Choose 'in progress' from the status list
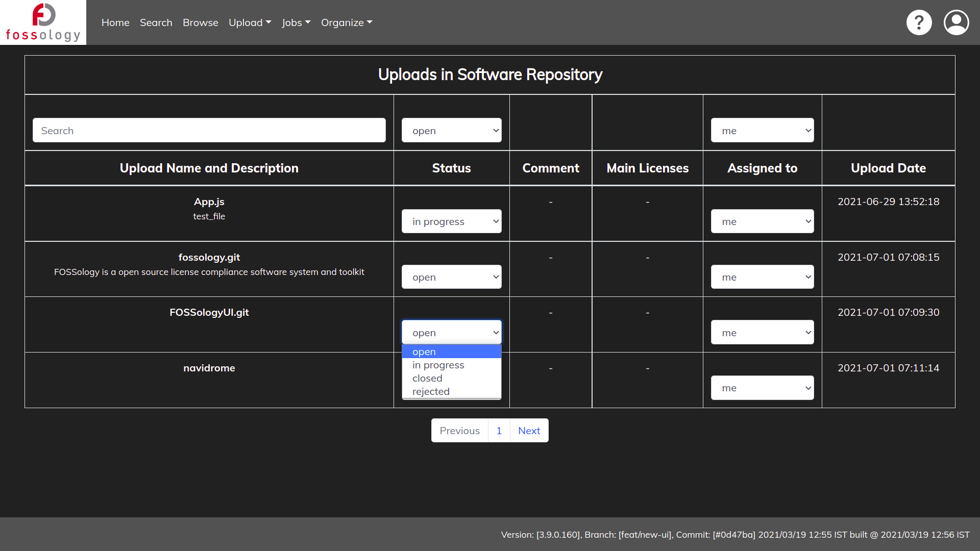 click(452, 365)
